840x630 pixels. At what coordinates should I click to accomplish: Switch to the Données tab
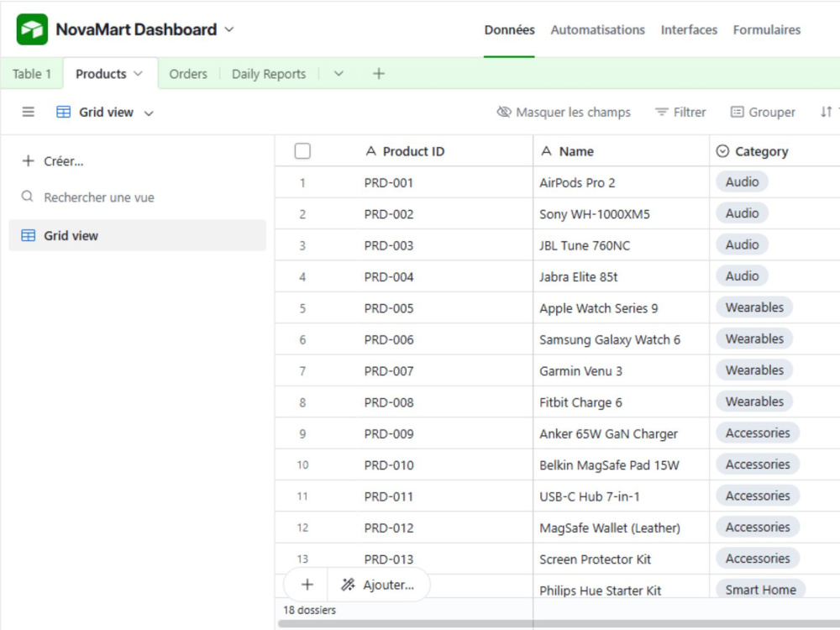509,30
